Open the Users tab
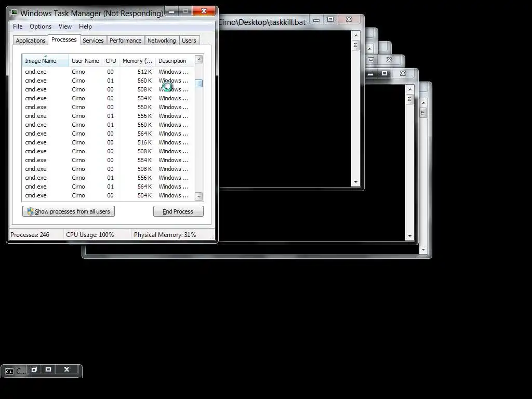The width and height of the screenshot is (532, 399). 189,41
